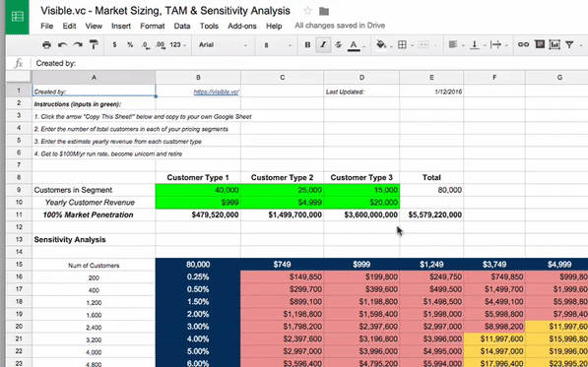
Task: Click the print icon
Action: click(x=46, y=45)
